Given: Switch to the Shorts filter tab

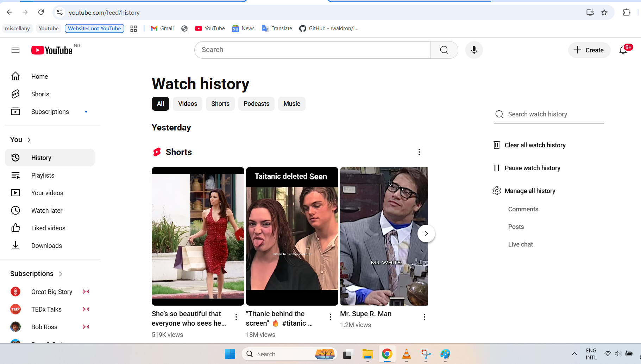Looking at the screenshot, I should (220, 104).
